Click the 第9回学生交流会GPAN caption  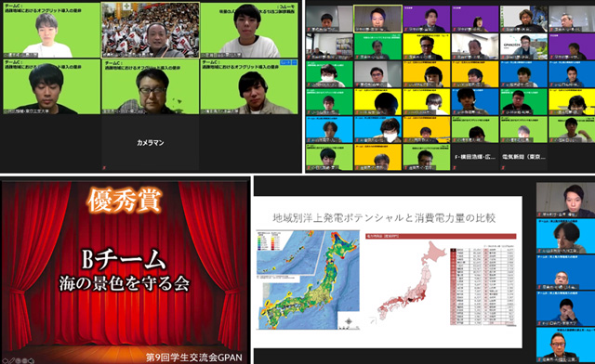tap(194, 357)
